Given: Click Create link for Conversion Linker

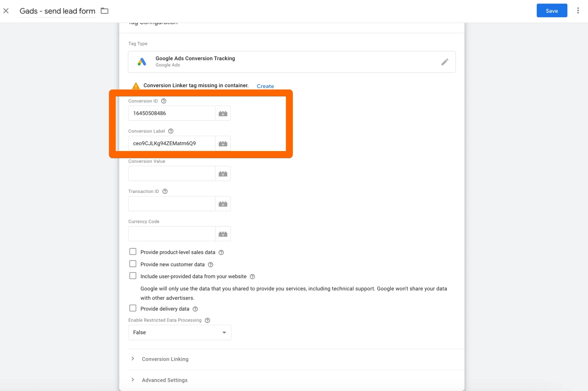Looking at the screenshot, I should click(x=265, y=86).
